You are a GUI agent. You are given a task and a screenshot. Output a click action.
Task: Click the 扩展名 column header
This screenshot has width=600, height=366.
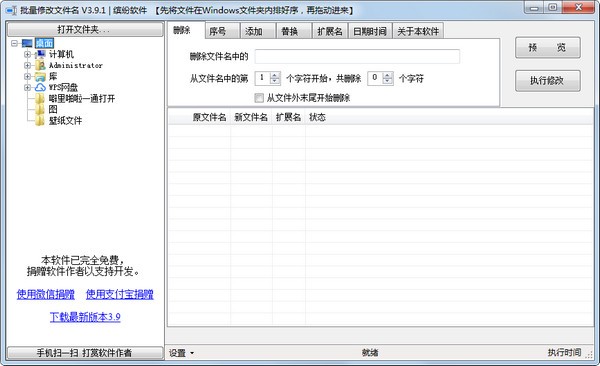click(x=289, y=118)
